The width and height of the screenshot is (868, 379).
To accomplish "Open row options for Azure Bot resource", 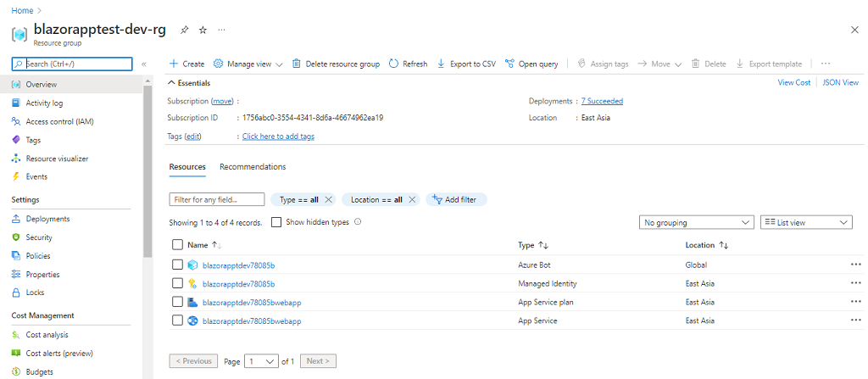I will (x=856, y=265).
